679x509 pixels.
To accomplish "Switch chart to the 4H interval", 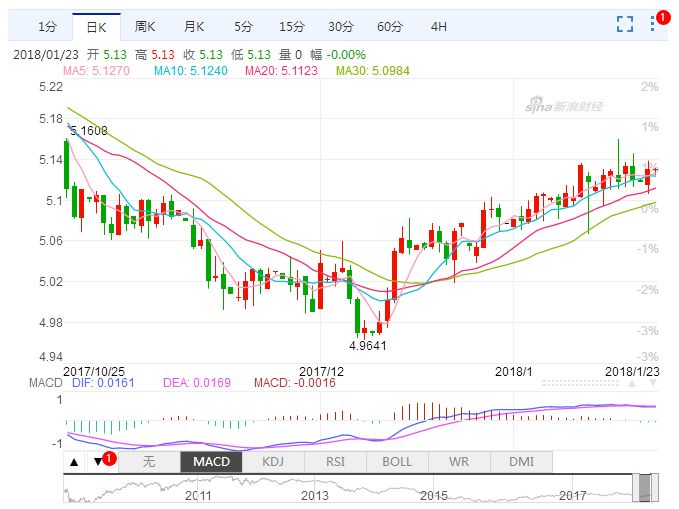I will coord(438,26).
